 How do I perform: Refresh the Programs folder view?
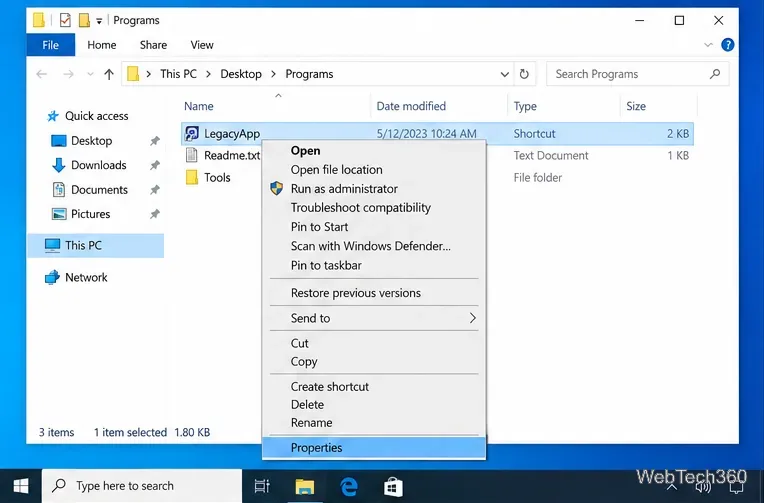tap(524, 74)
